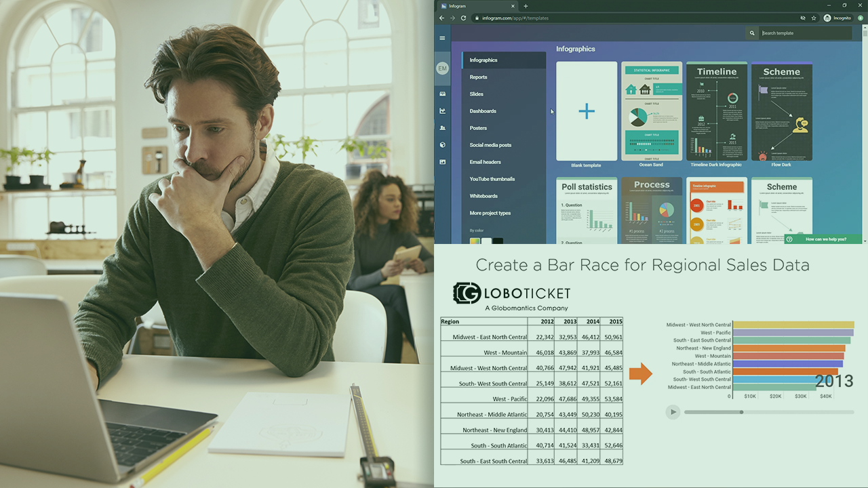The height and width of the screenshot is (488, 868).
Task: Choose the Blank template card
Action: pos(587,112)
